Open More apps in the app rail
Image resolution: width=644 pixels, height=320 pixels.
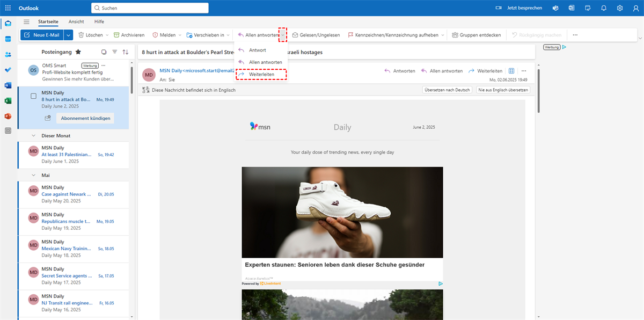point(8,130)
